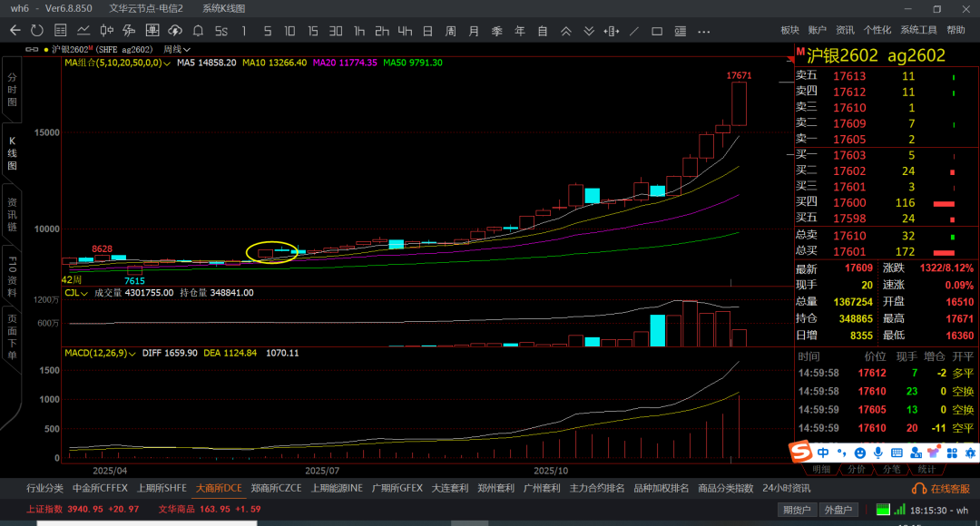Screen dimensions: 980x526
Task: Click the alert bell icon
Action: tap(198, 31)
